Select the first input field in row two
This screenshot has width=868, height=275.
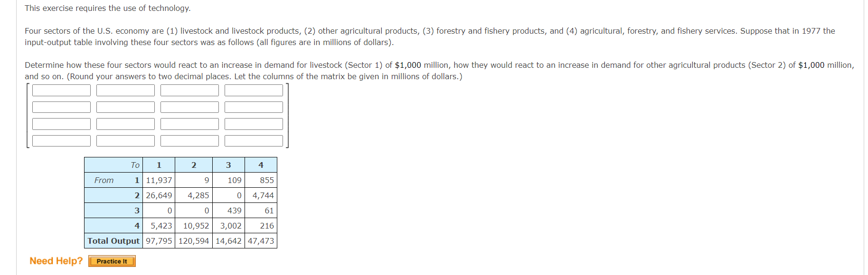pyautogui.click(x=61, y=107)
